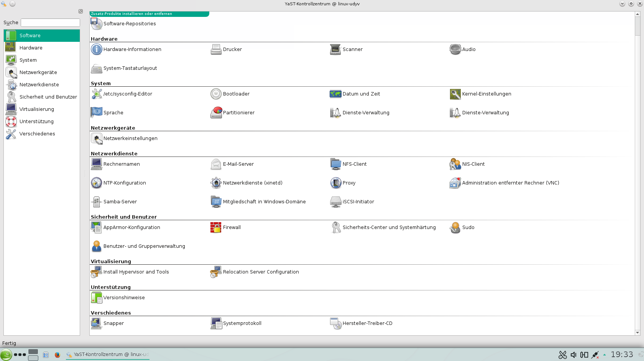Start the NTP-Konfiguration module
Viewport: 644px width, 361px height.
pyautogui.click(x=124, y=183)
